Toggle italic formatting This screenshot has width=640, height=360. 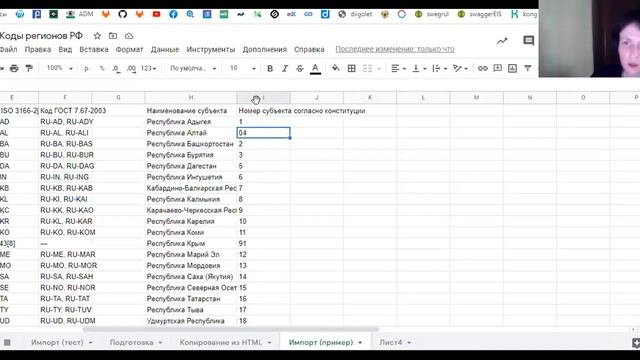(285, 69)
